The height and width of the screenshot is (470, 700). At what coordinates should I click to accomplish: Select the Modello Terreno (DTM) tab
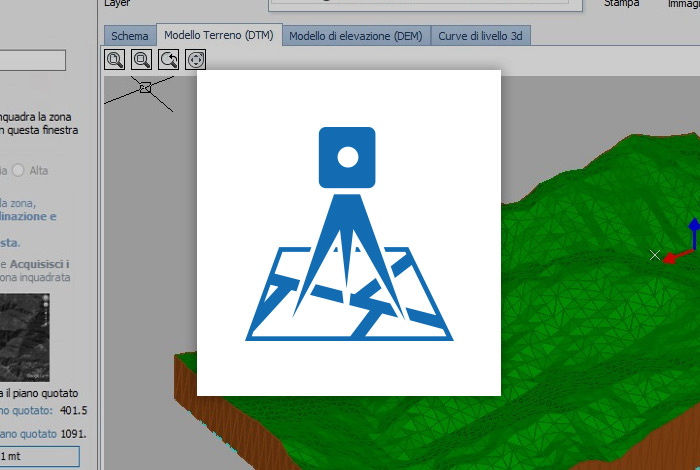tap(220, 36)
